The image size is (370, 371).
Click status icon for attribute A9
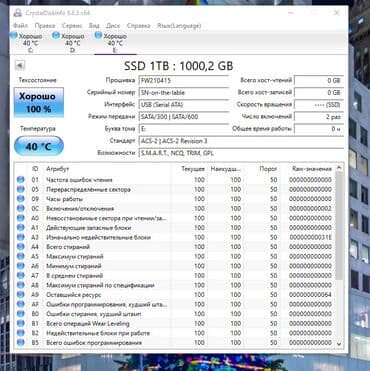coord(21,295)
